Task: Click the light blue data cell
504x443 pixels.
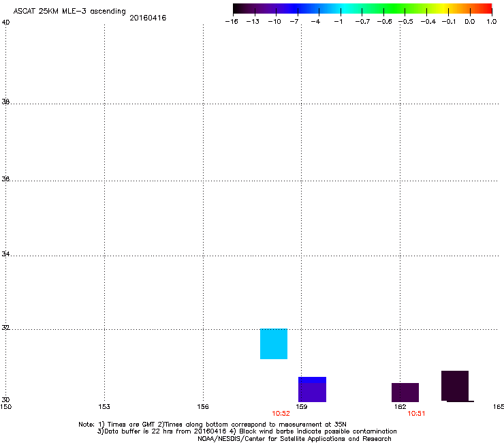Action: click(x=274, y=343)
